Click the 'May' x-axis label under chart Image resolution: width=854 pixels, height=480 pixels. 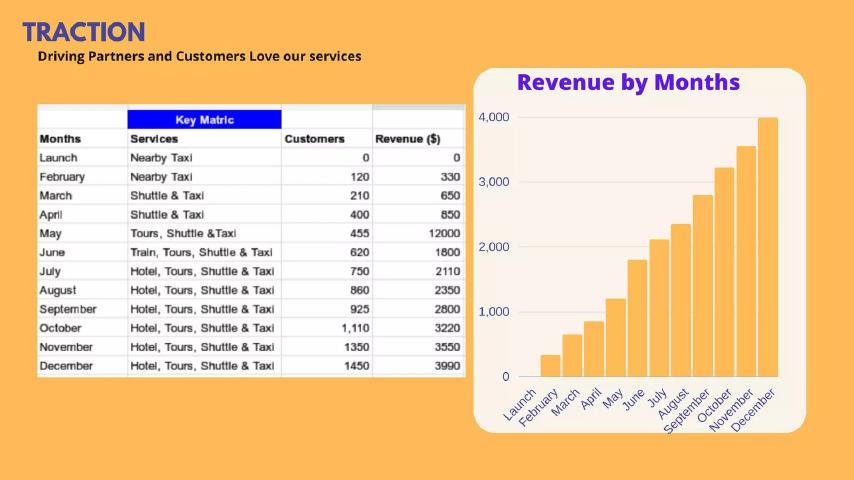coord(614,398)
